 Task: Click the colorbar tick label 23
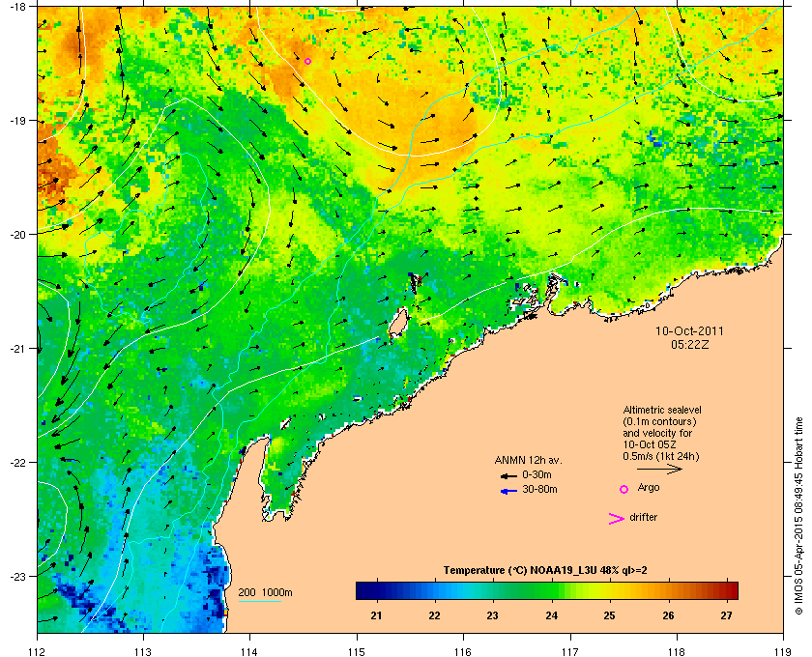(x=492, y=615)
